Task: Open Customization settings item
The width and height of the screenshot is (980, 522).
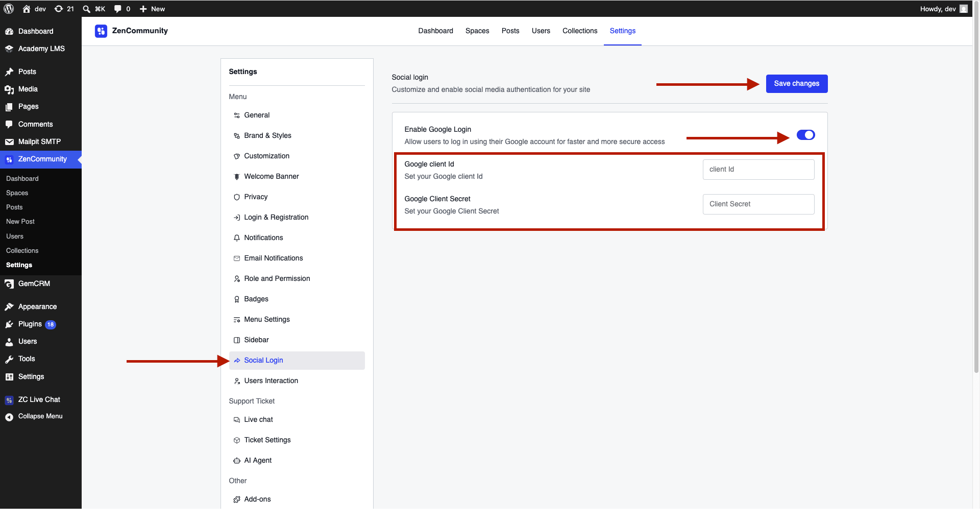Action: 297,156
